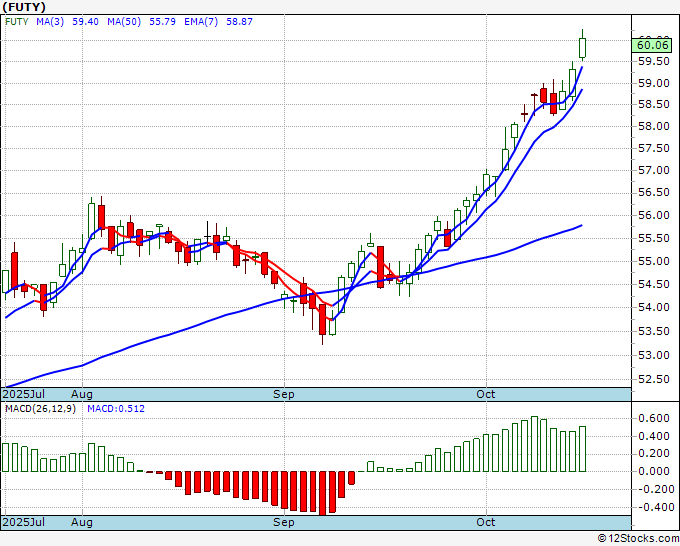Viewport: 680px width, 546px height.
Task: Select the 0.400 MACD axis label
Action: tap(654, 436)
